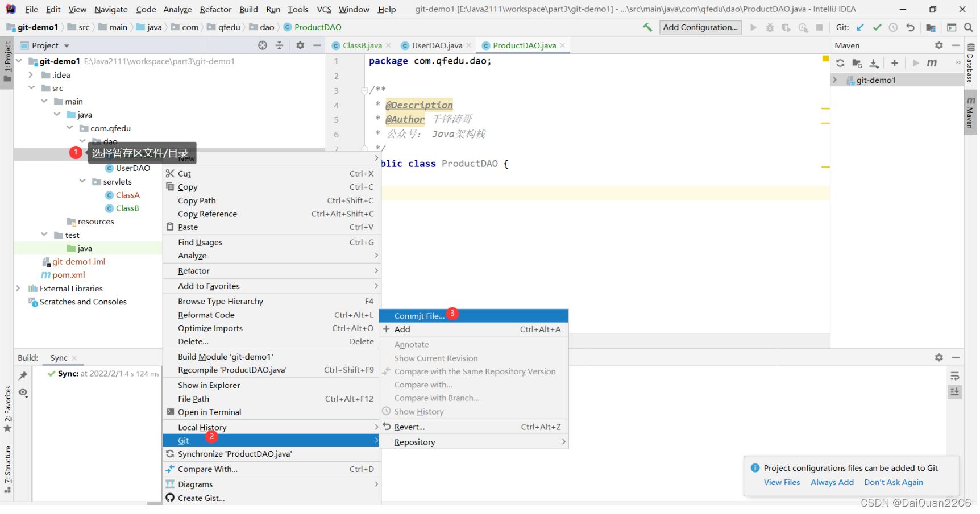Toggle the eye view icon in Build panel
Viewport: 980px width, 514px height.
[x=23, y=392]
